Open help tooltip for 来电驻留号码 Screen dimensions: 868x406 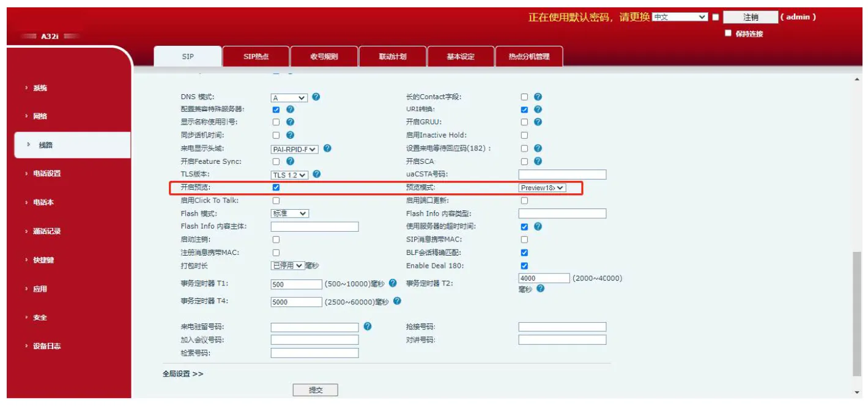click(x=367, y=325)
